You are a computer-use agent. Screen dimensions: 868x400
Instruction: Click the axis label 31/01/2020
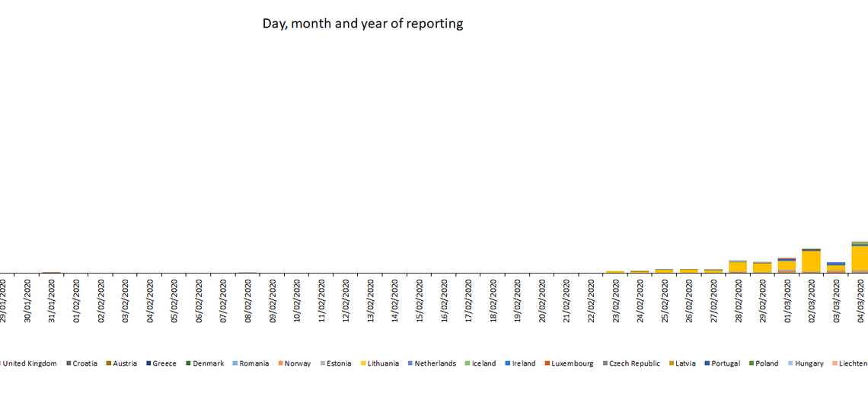[x=52, y=301]
